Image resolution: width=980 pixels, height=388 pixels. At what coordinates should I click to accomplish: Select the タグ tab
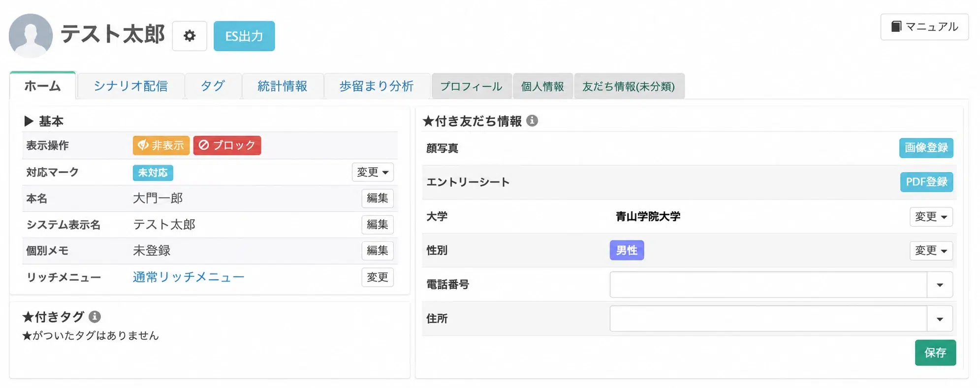tap(213, 86)
